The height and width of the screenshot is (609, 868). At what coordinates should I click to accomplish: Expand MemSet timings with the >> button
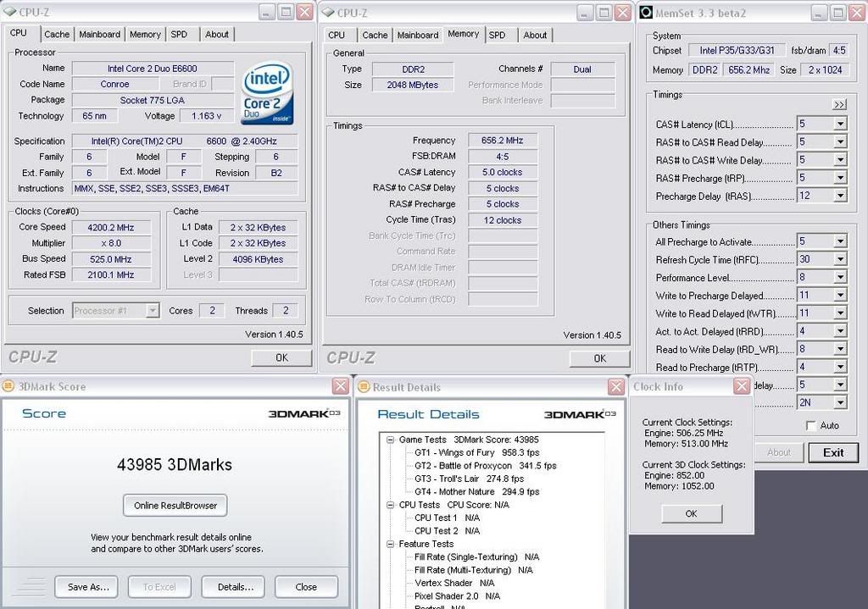coord(839,104)
